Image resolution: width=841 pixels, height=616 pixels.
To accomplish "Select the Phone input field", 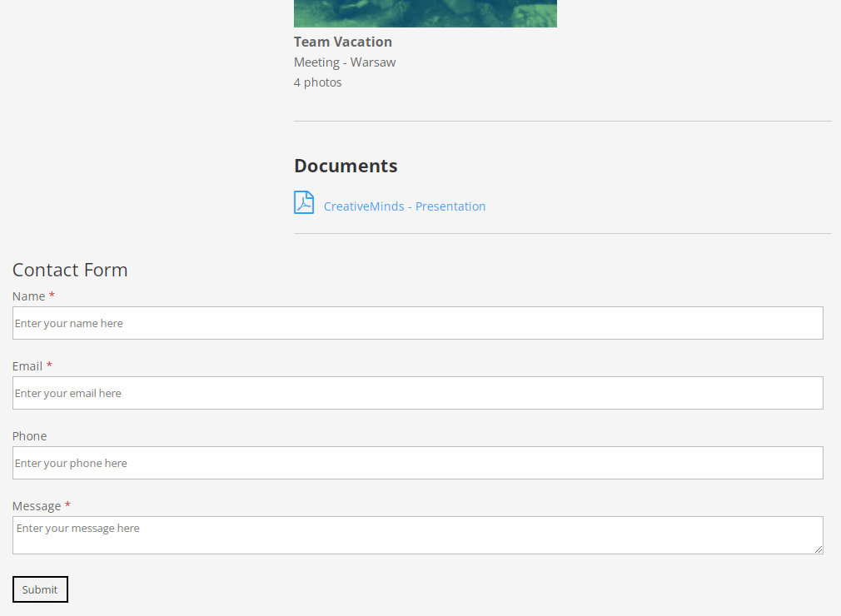I will coord(417,463).
